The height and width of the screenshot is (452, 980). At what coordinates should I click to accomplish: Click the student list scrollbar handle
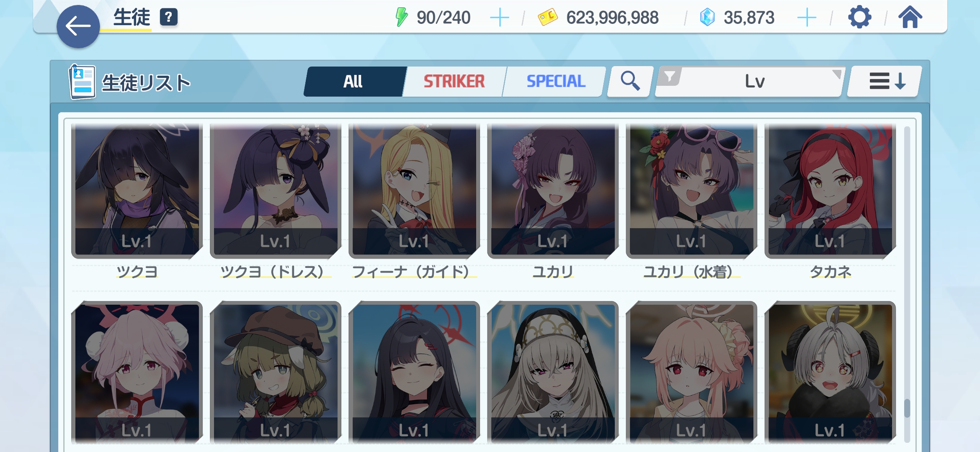[907, 408]
